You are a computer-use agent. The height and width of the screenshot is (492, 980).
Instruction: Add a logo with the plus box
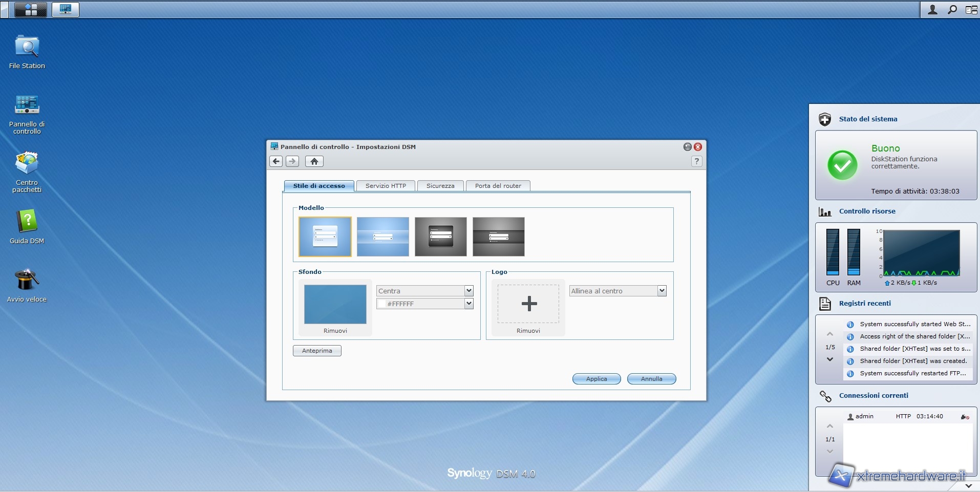pyautogui.click(x=528, y=304)
